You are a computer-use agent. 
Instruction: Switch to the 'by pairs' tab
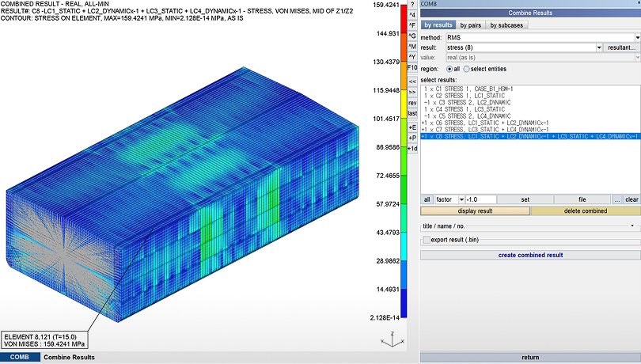(470, 25)
